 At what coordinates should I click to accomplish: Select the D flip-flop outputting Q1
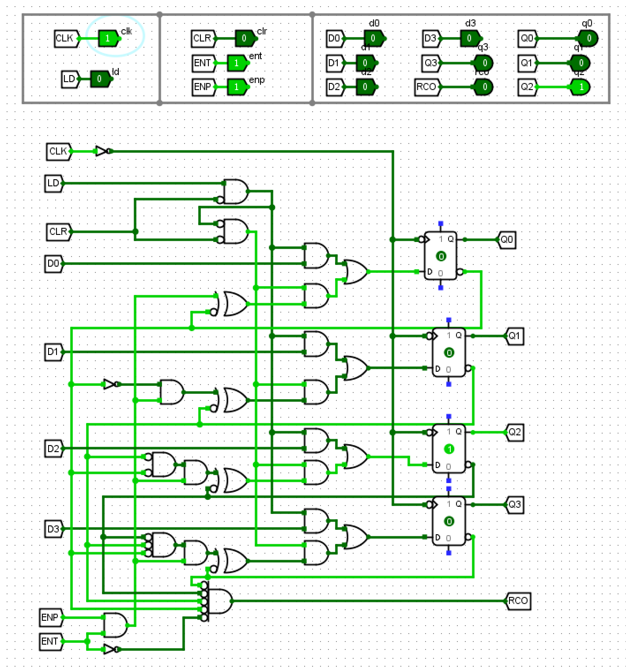click(x=449, y=352)
